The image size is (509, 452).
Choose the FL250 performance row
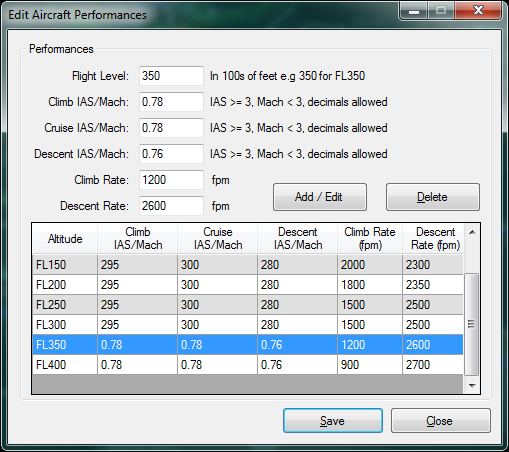pyautogui.click(x=248, y=305)
